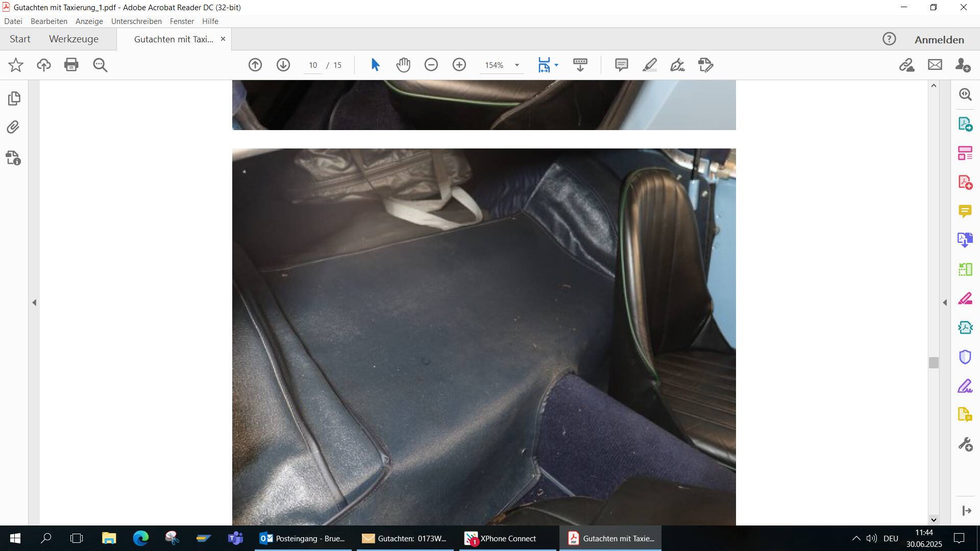Image resolution: width=980 pixels, height=551 pixels.
Task: Open the attachments paperclip panel
Action: pyautogui.click(x=14, y=127)
